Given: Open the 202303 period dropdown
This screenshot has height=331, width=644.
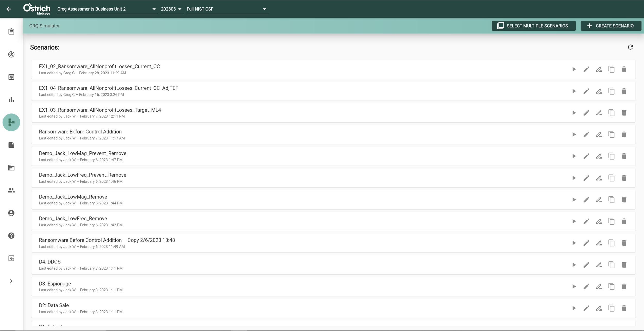Looking at the screenshot, I should pos(172,9).
